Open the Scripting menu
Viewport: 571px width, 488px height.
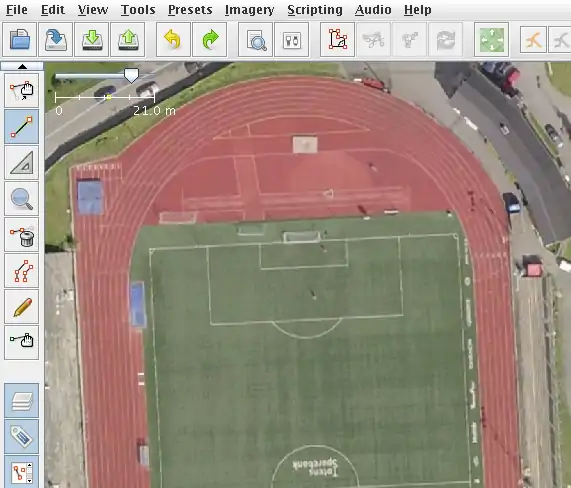point(315,10)
